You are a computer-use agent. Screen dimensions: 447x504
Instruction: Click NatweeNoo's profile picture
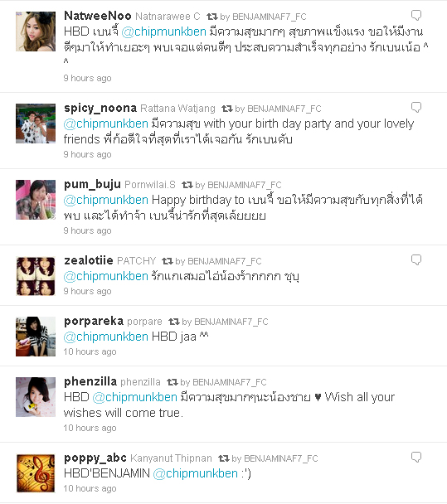coord(36,31)
